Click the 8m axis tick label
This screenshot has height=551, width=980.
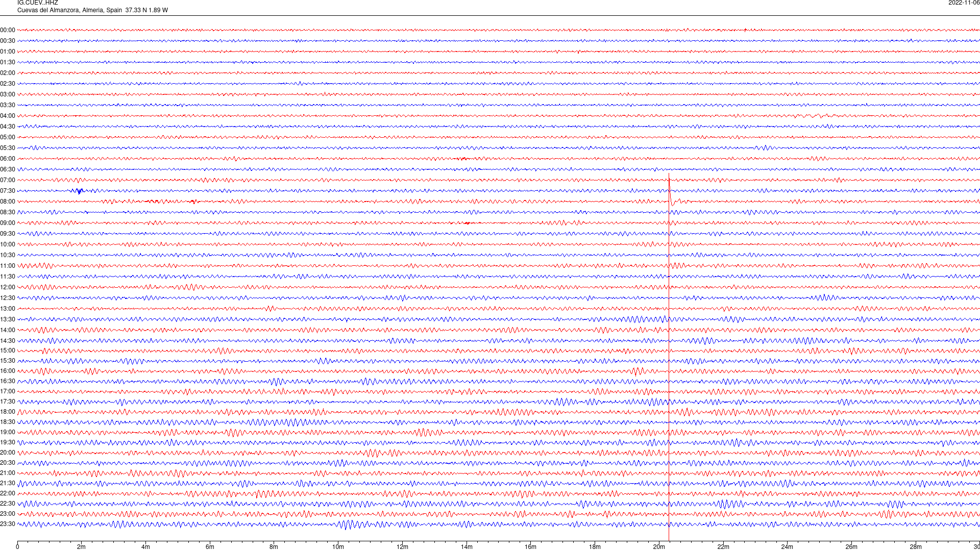(x=274, y=547)
